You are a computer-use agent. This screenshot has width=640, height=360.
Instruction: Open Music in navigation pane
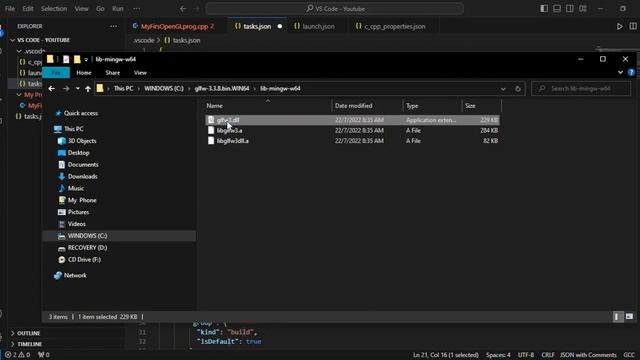[71, 188]
